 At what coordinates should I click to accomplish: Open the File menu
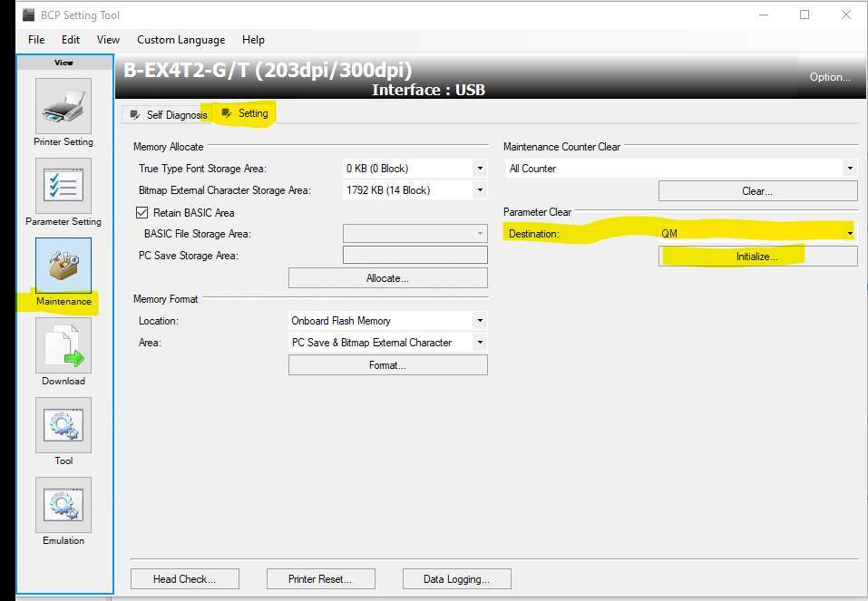[36, 40]
